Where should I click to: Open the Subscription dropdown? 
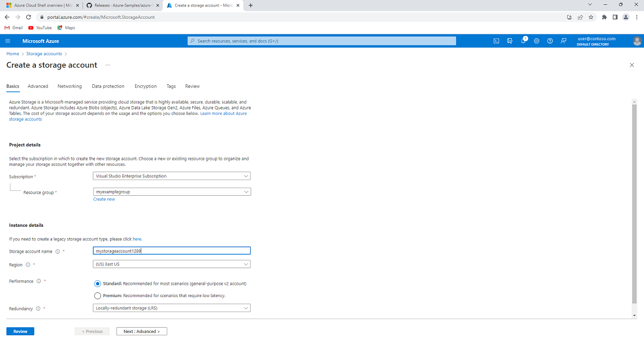pos(172,175)
